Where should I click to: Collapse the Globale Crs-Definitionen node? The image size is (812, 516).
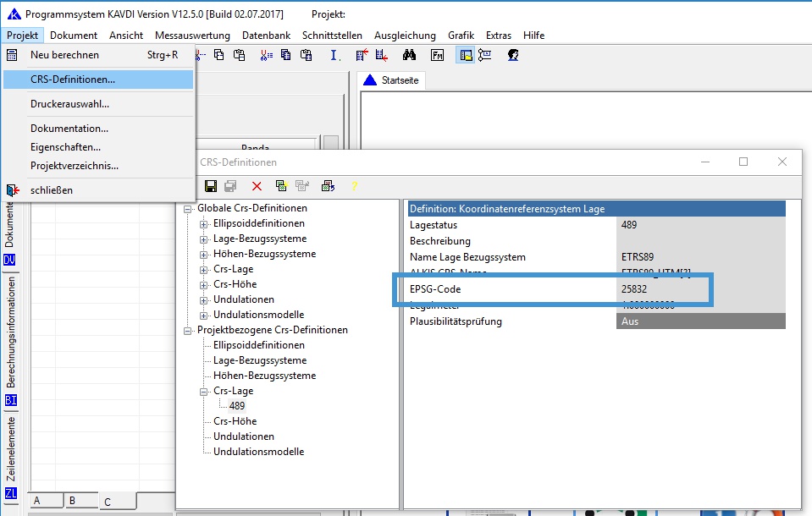coord(187,209)
